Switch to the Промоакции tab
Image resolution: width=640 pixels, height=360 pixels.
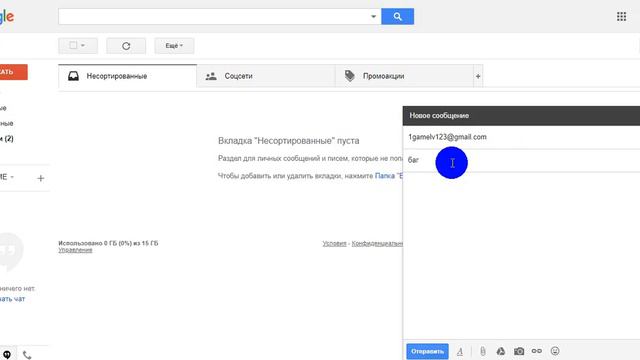point(404,76)
